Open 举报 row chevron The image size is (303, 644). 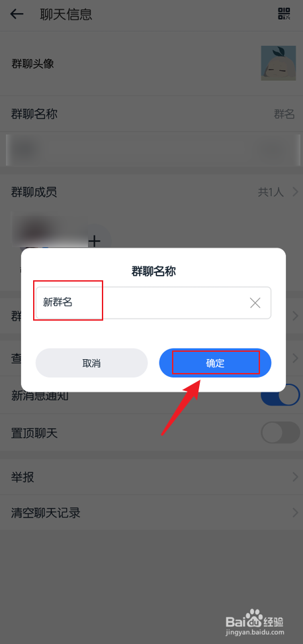pos(295,477)
